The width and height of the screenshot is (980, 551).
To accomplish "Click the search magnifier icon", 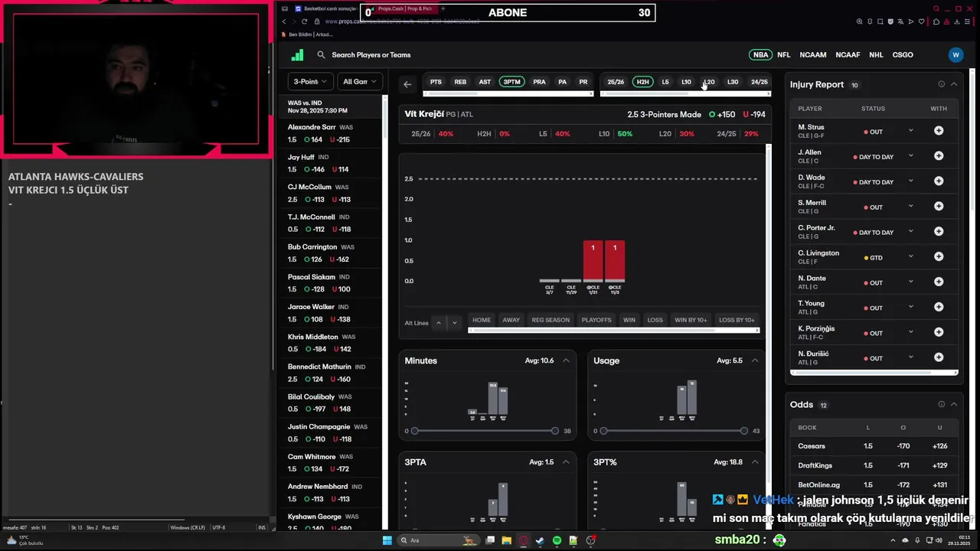I will coord(322,55).
